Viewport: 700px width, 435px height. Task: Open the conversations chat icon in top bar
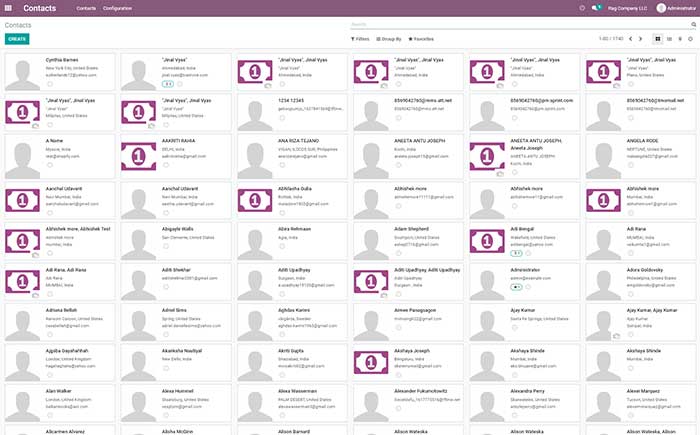(x=596, y=8)
